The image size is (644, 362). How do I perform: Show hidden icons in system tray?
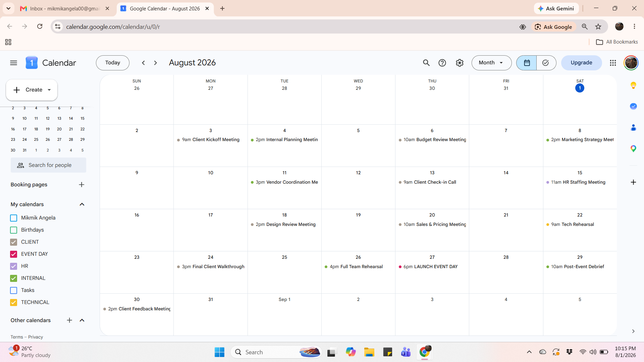point(529,352)
